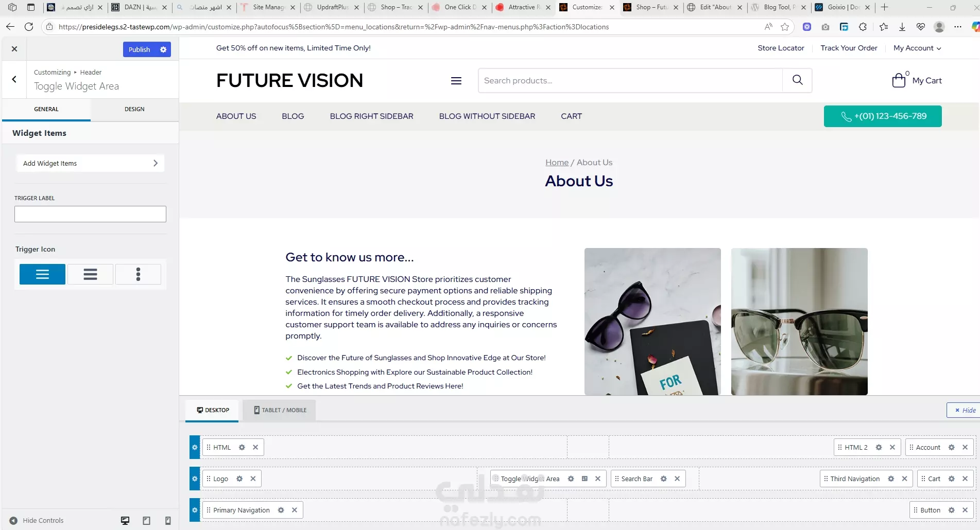Refresh the browser page
Screen dimensions: 980x530
[29, 27]
